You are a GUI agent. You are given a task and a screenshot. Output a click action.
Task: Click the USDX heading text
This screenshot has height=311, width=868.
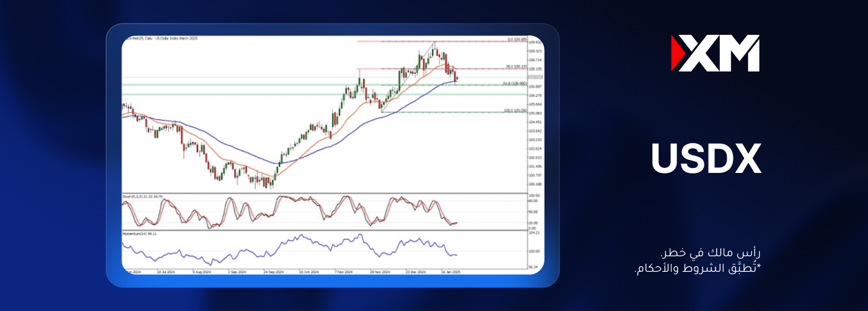706,159
